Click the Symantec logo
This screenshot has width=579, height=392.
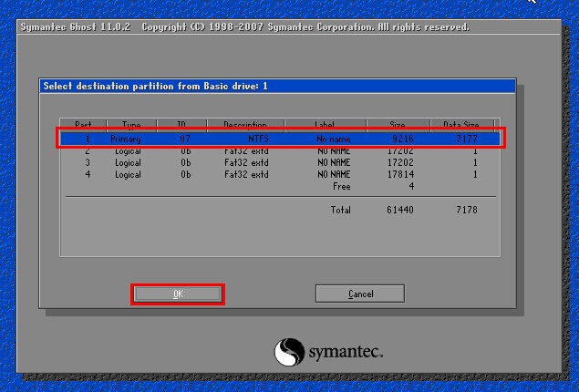pyautogui.click(x=328, y=352)
